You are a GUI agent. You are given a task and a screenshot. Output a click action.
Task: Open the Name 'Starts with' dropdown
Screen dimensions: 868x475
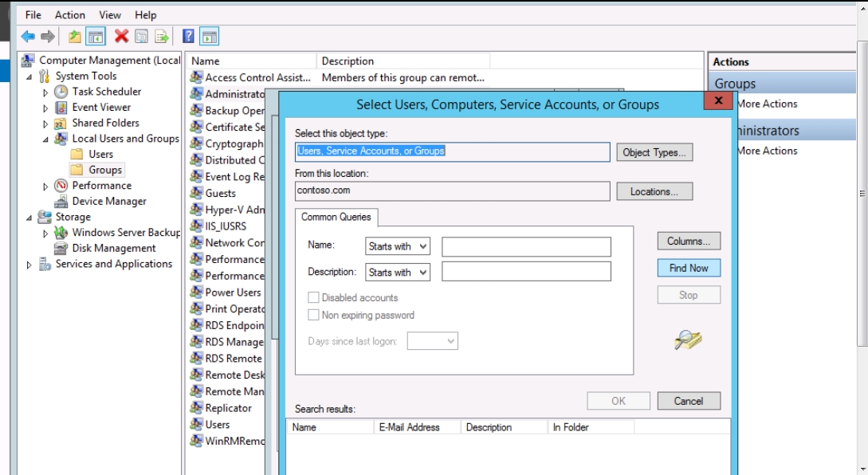coord(398,246)
